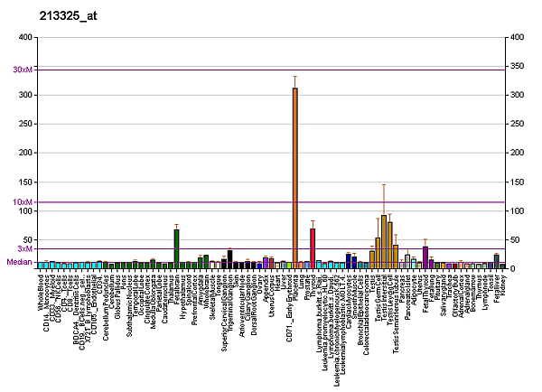Click the purple 30xM threshold label
Image resolution: width=542 pixels, height=392 pixels.
[x=22, y=70]
